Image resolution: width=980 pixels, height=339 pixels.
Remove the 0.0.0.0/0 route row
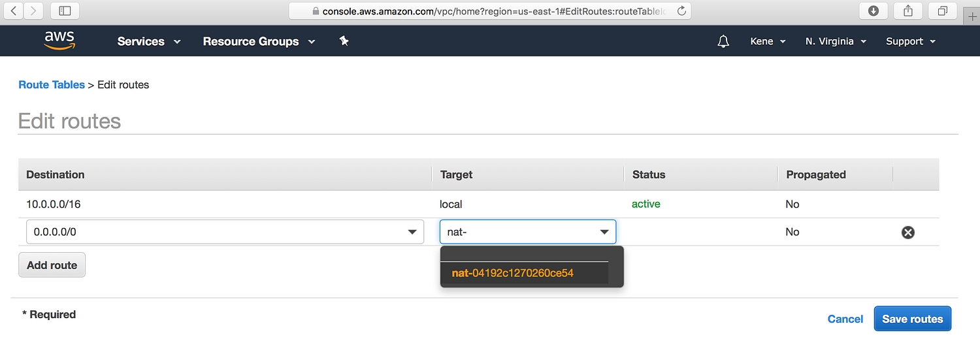click(x=907, y=233)
